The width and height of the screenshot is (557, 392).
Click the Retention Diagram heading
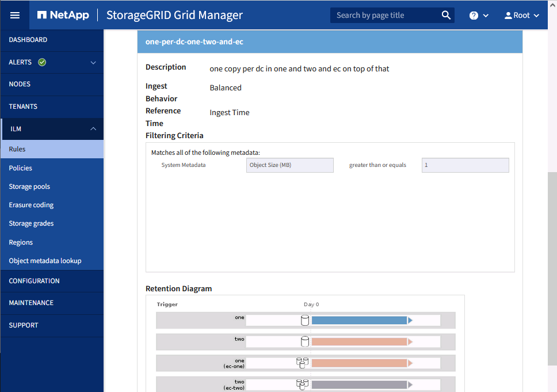click(179, 288)
